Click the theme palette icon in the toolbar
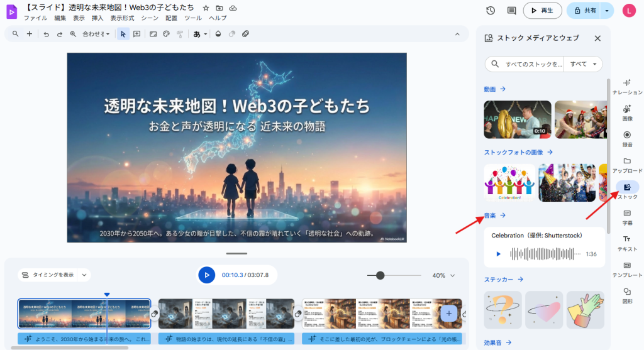 [x=166, y=34]
